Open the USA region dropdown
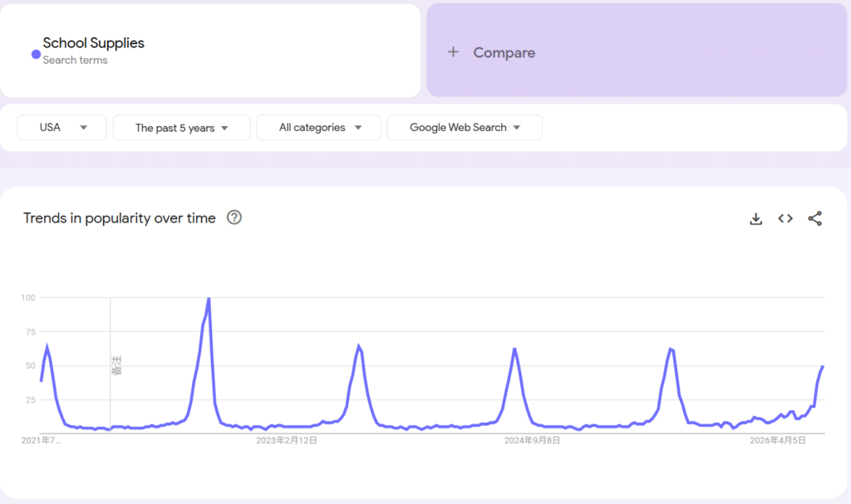The height and width of the screenshot is (504, 851). (61, 128)
